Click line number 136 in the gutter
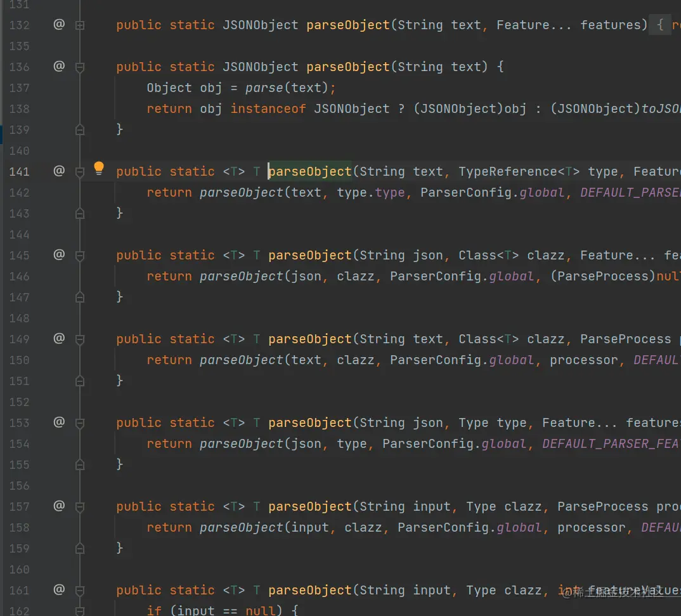 [x=20, y=67]
